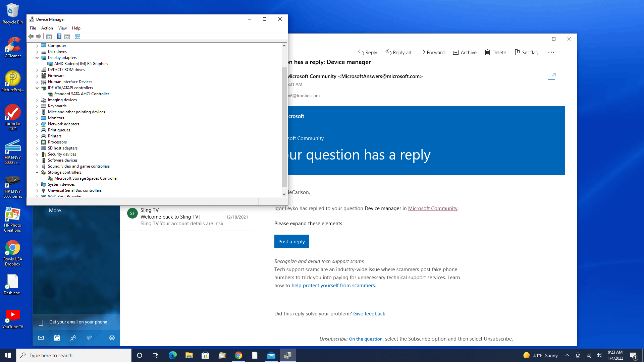Image resolution: width=644 pixels, height=362 pixels.
Task: Click Scan for hardware changes toolbar icon
Action: point(77,36)
